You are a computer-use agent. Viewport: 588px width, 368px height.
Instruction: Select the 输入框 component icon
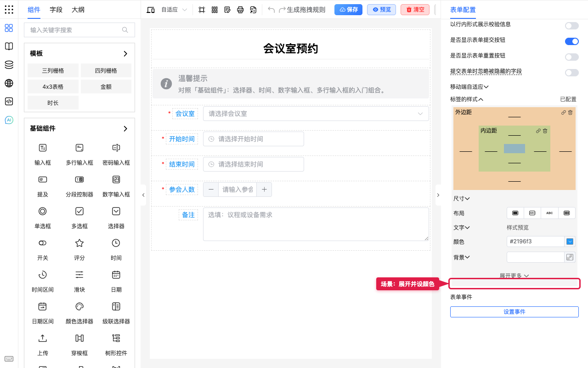[43, 148]
